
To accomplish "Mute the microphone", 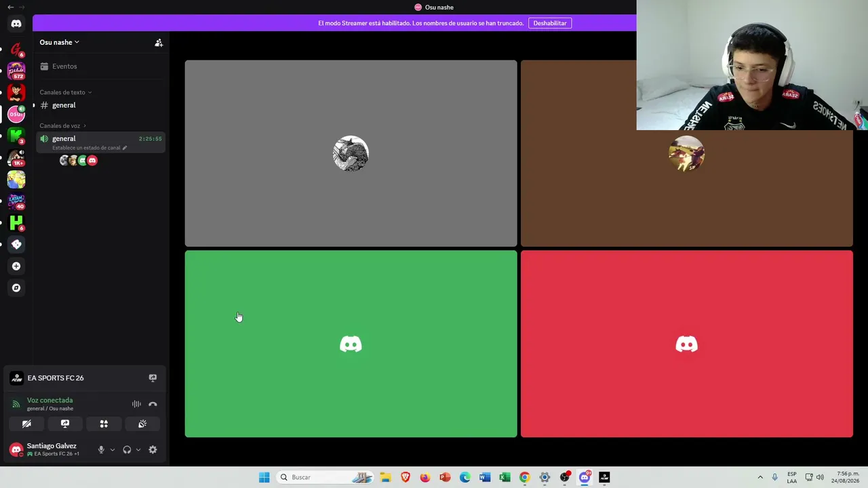I will (x=101, y=449).
